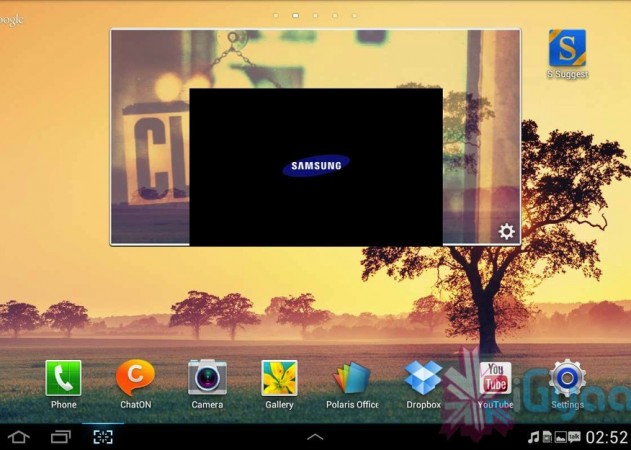Tap the screen capture button
Screen dimensions: 631x450
pos(103,437)
